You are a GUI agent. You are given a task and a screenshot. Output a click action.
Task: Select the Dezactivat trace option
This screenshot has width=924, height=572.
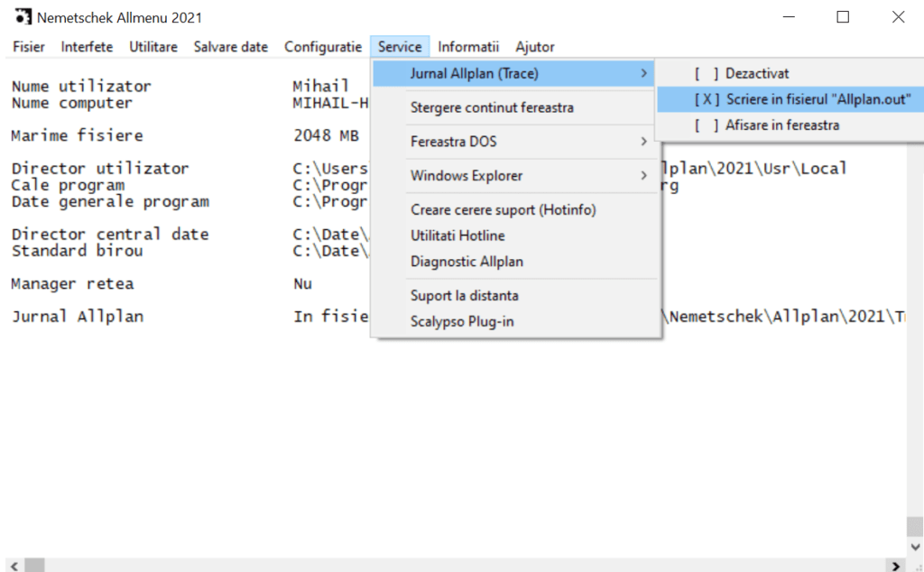[790, 74]
